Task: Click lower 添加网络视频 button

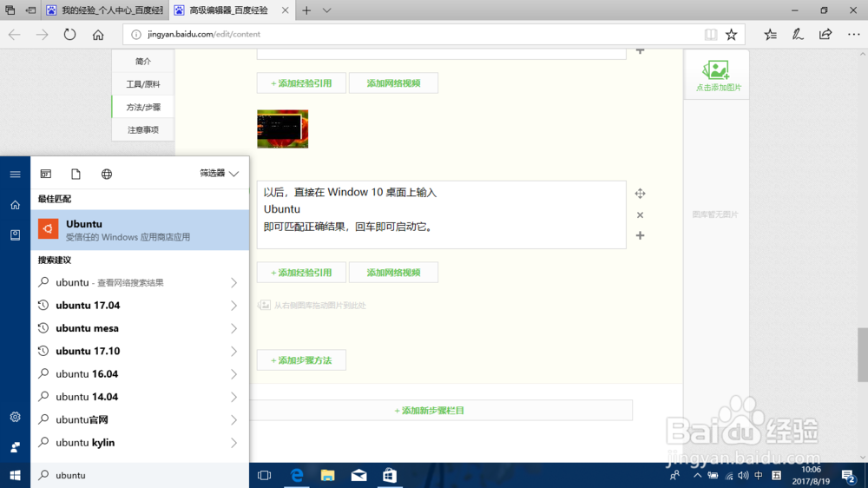Action: tap(393, 273)
